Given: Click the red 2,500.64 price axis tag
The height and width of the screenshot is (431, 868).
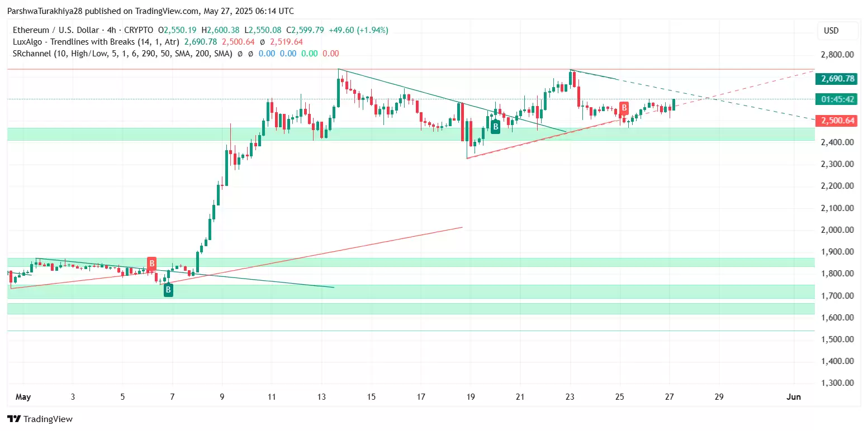Looking at the screenshot, I should click(x=837, y=121).
